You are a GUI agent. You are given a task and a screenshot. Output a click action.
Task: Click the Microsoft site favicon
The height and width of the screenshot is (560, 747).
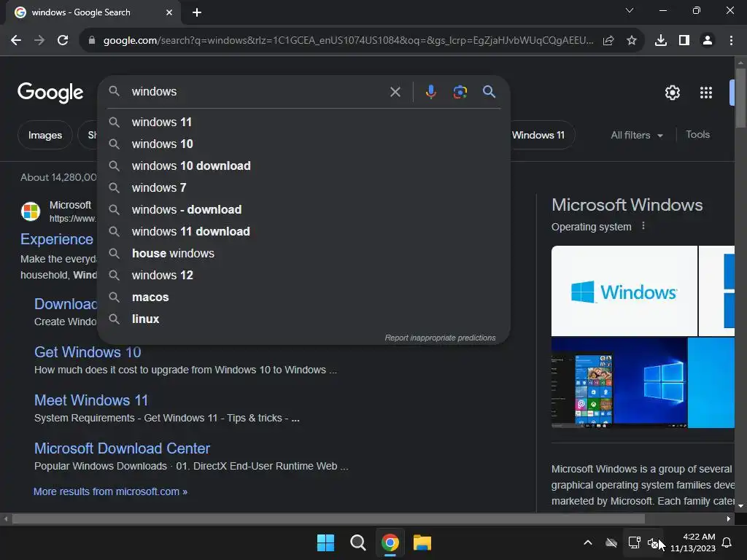[x=31, y=211]
